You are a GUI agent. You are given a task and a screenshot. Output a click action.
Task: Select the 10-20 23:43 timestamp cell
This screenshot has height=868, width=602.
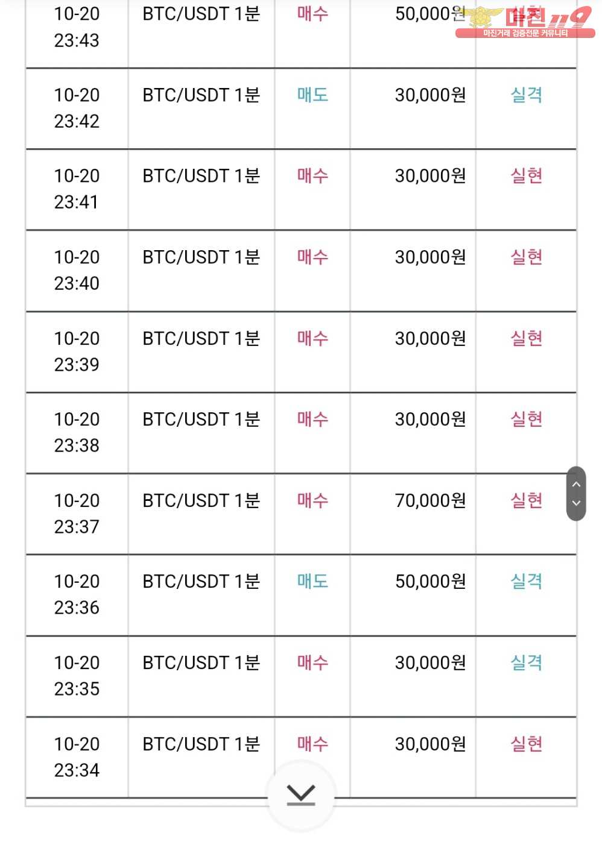coord(77,27)
